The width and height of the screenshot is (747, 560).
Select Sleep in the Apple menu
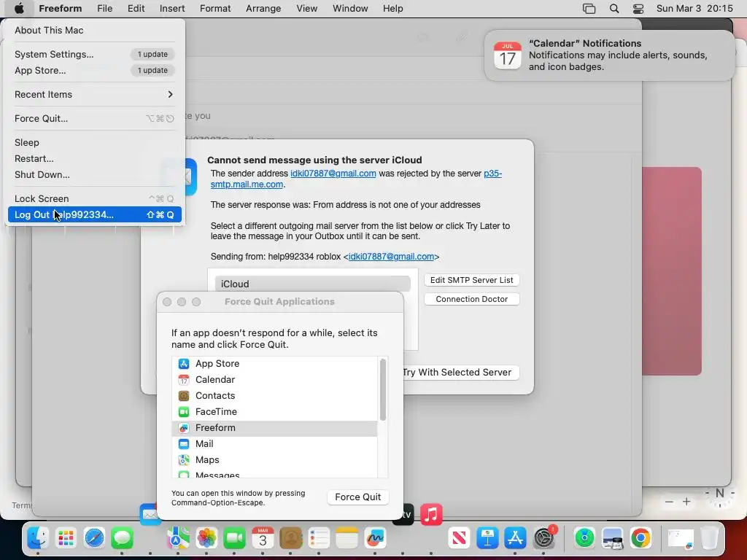pos(94,142)
